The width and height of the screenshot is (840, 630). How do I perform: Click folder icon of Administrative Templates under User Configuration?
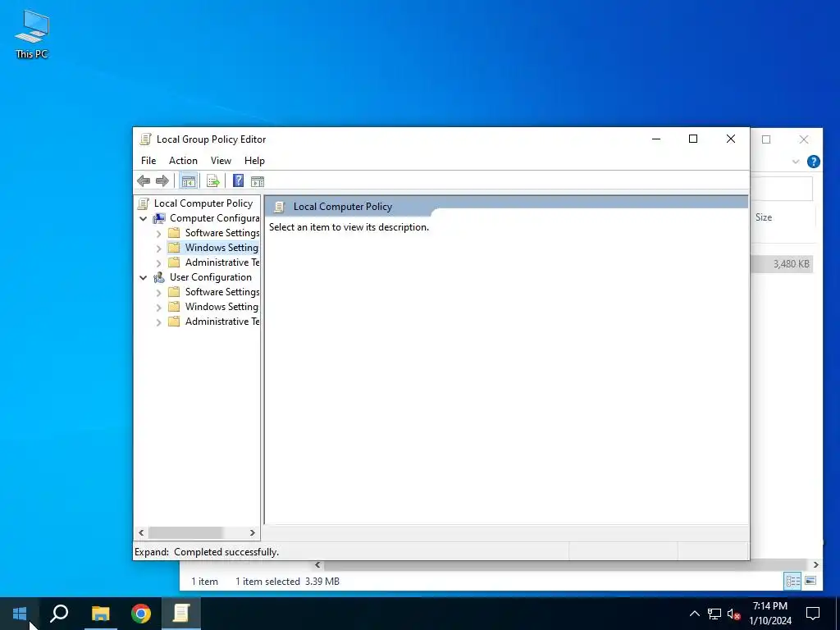(x=174, y=322)
